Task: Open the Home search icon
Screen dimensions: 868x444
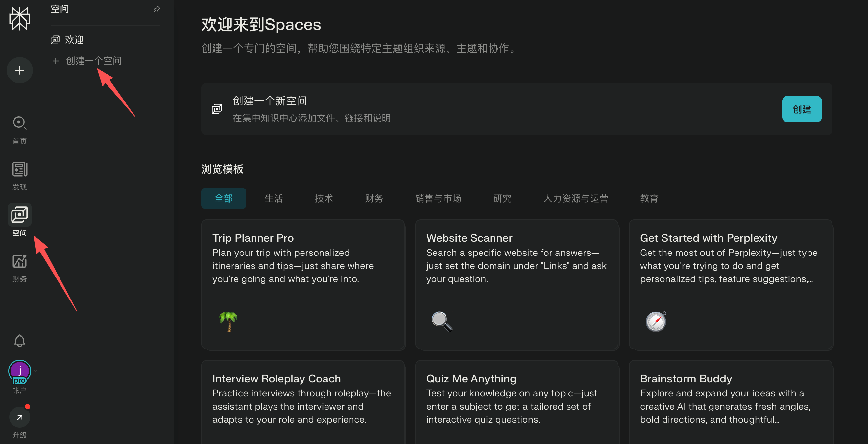Action: (x=19, y=123)
